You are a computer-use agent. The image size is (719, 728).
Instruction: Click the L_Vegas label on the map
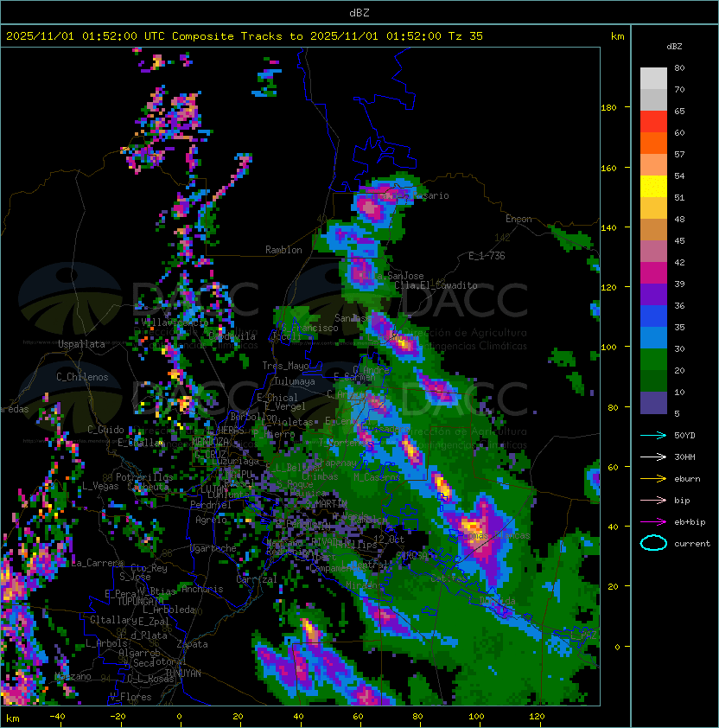(x=100, y=486)
